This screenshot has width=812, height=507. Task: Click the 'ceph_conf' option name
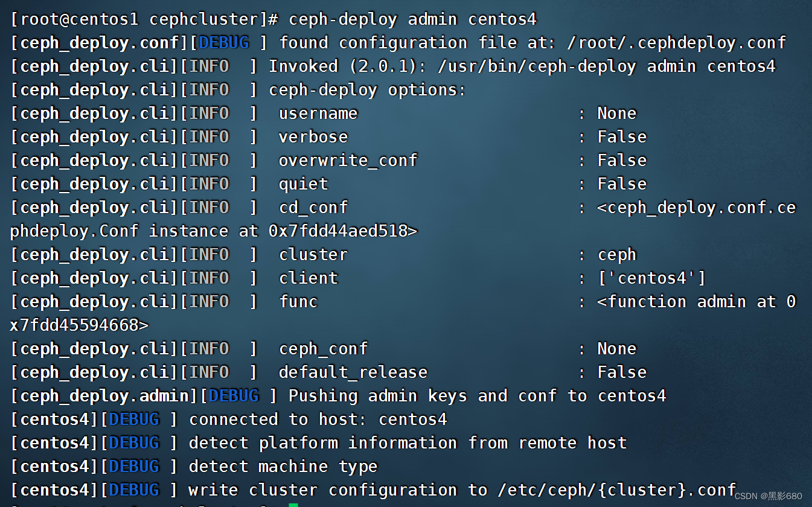coord(323,349)
